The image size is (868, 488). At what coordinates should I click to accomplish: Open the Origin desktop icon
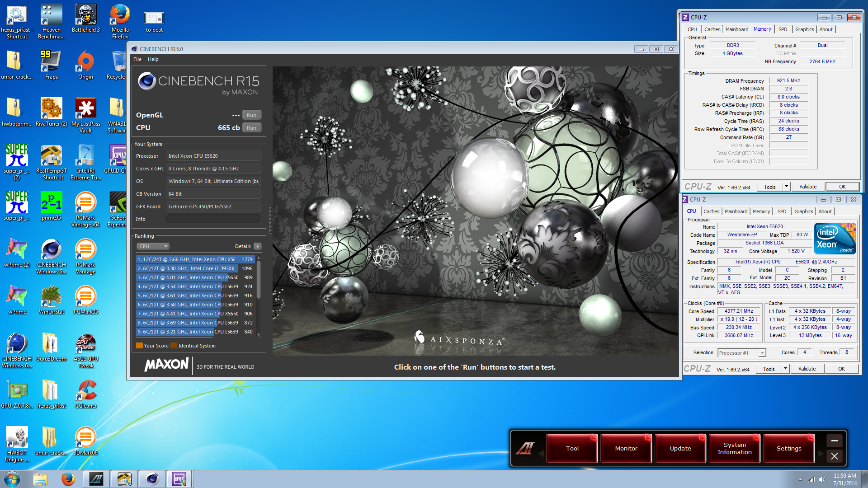click(85, 65)
